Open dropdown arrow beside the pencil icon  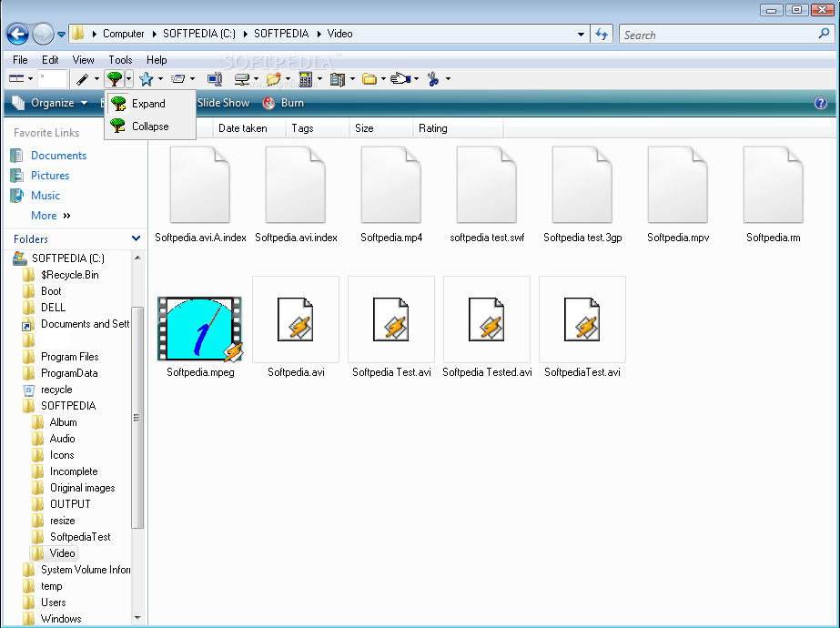[x=96, y=79]
